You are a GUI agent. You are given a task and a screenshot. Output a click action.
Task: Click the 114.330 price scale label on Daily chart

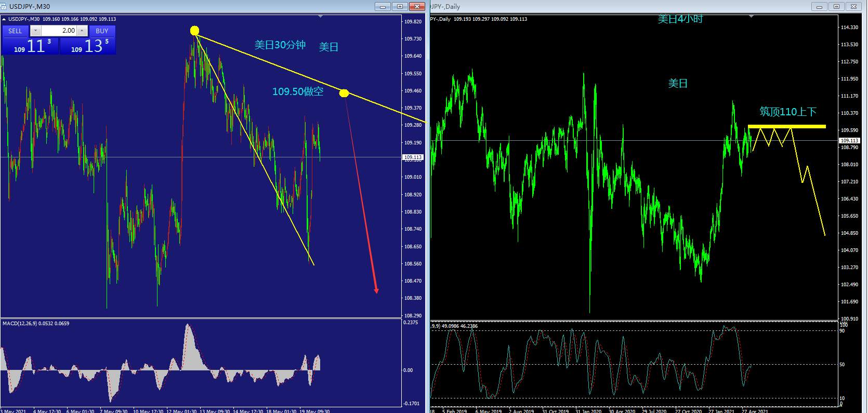[849, 27]
